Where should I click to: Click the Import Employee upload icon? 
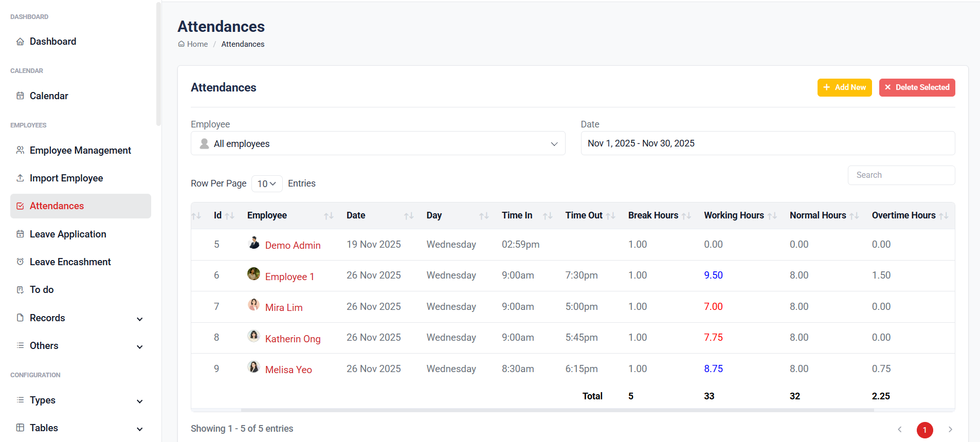point(20,178)
